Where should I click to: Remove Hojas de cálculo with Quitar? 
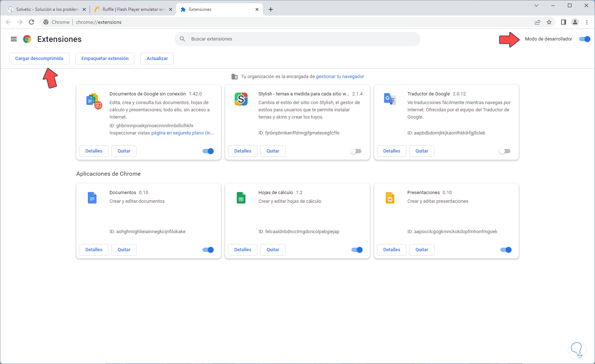pos(273,250)
